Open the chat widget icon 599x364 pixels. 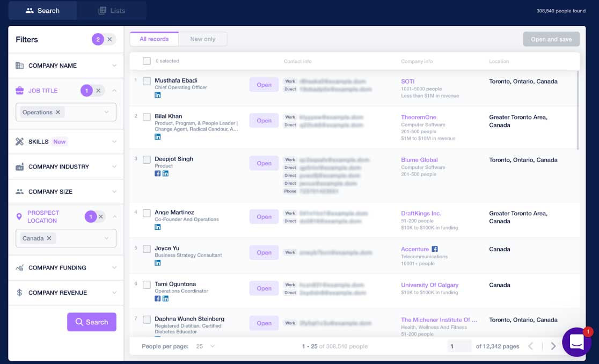[576, 342]
